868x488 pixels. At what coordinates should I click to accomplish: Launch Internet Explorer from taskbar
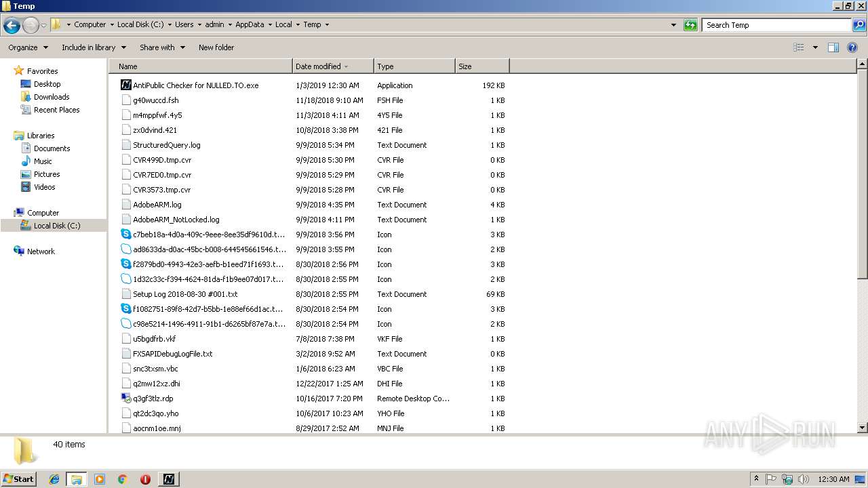54,479
